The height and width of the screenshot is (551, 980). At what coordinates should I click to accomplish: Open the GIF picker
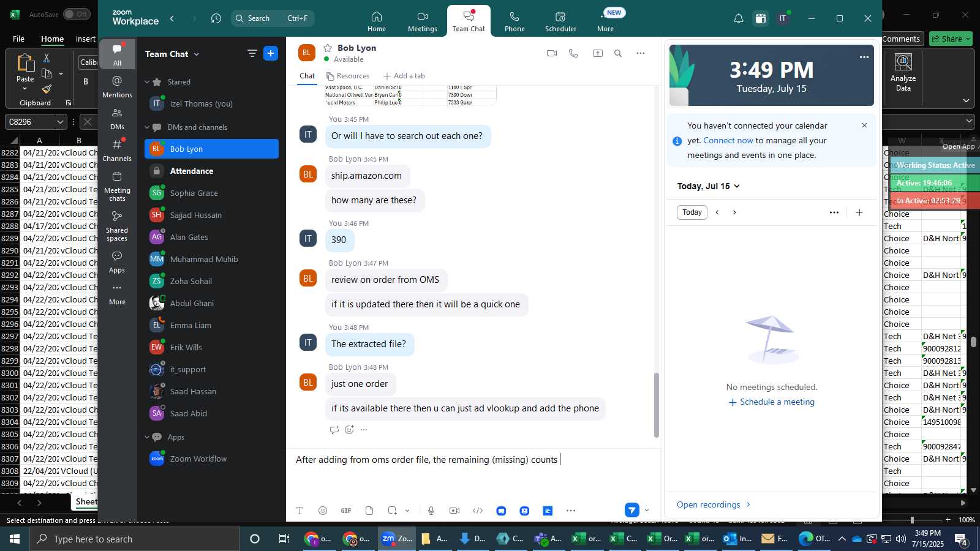pos(346,511)
